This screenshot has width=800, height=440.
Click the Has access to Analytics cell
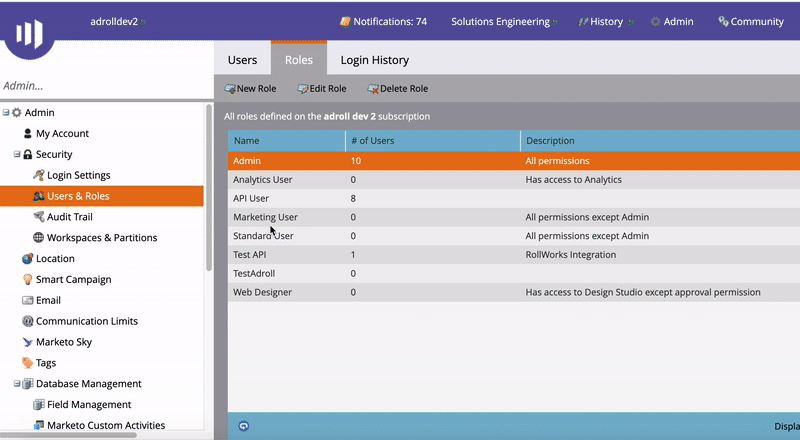[x=573, y=180]
